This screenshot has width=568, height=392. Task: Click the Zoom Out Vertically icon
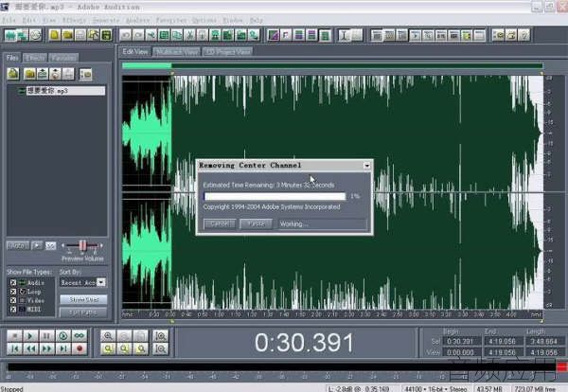[161, 348]
